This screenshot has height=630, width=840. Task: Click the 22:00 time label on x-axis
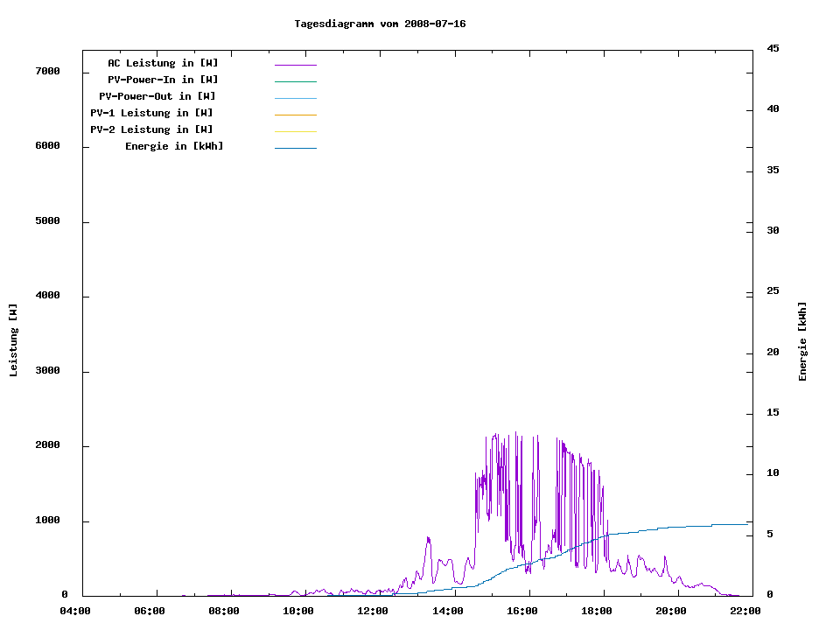point(746,610)
